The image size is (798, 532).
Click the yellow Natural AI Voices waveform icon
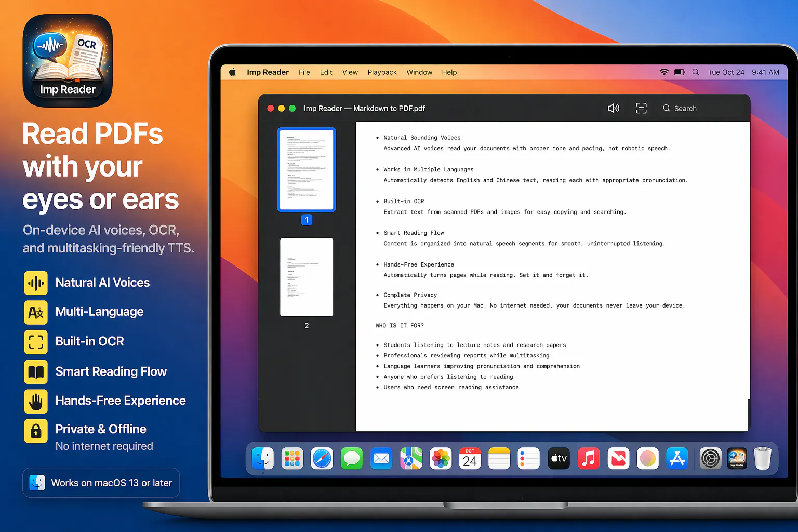pos(36,283)
